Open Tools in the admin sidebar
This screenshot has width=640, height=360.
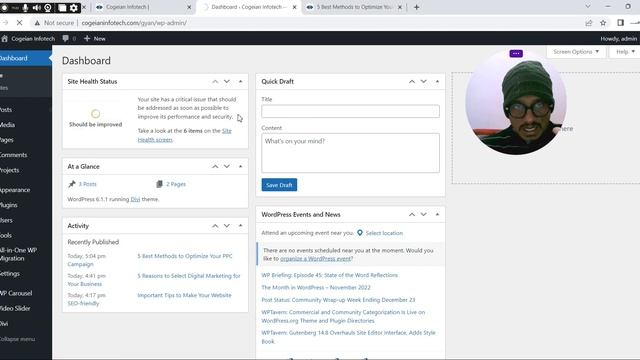tap(25, 236)
